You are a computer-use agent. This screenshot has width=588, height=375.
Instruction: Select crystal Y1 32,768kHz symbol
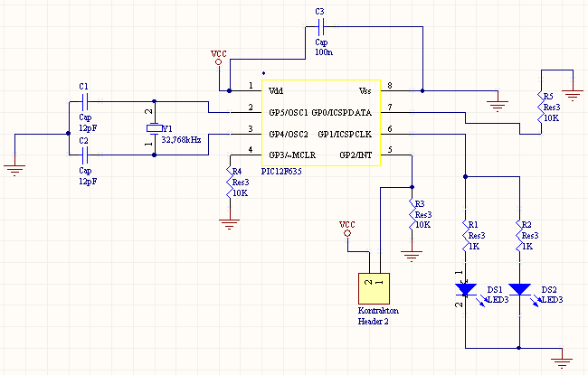pos(154,129)
